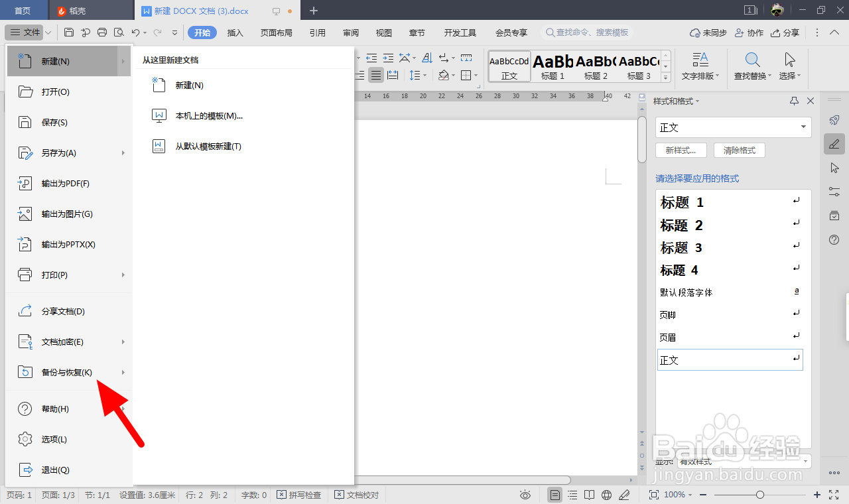This screenshot has height=504, width=849.
Task: Click the 未同步 cloud sync button
Action: point(708,32)
